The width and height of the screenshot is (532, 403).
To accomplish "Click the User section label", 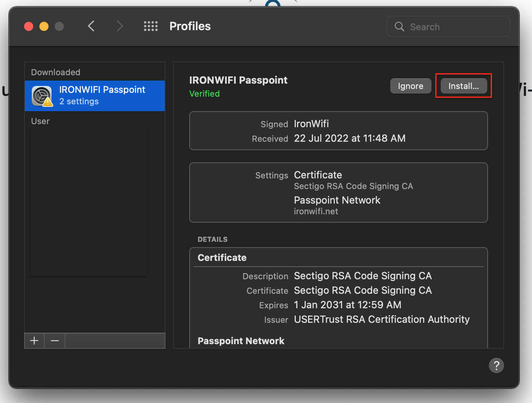I will 40,121.
